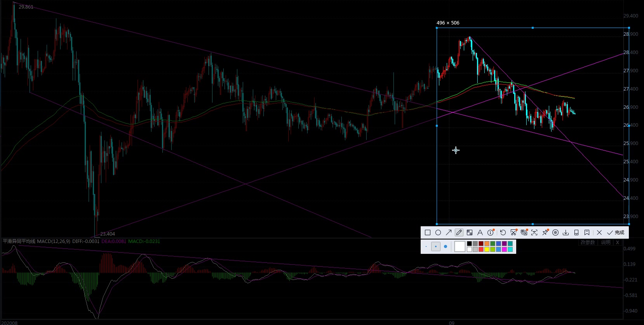Choose the largest brush size dot
This screenshot has height=325, width=644.
click(x=446, y=246)
